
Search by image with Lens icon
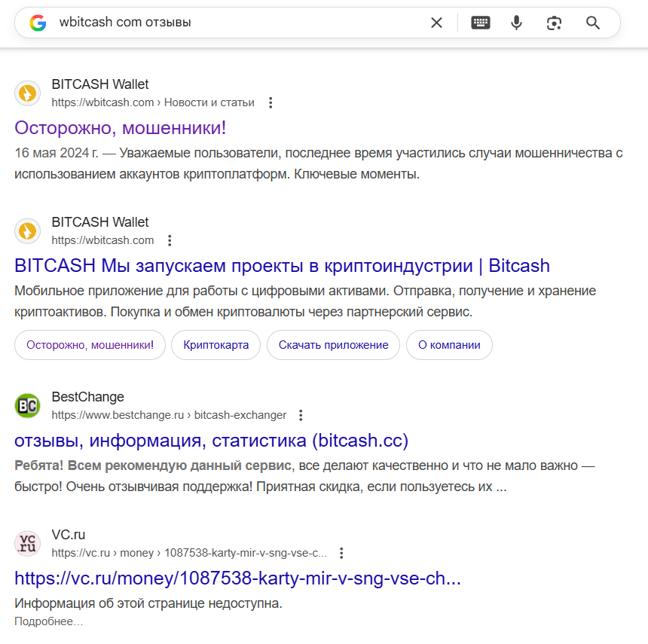(x=555, y=23)
